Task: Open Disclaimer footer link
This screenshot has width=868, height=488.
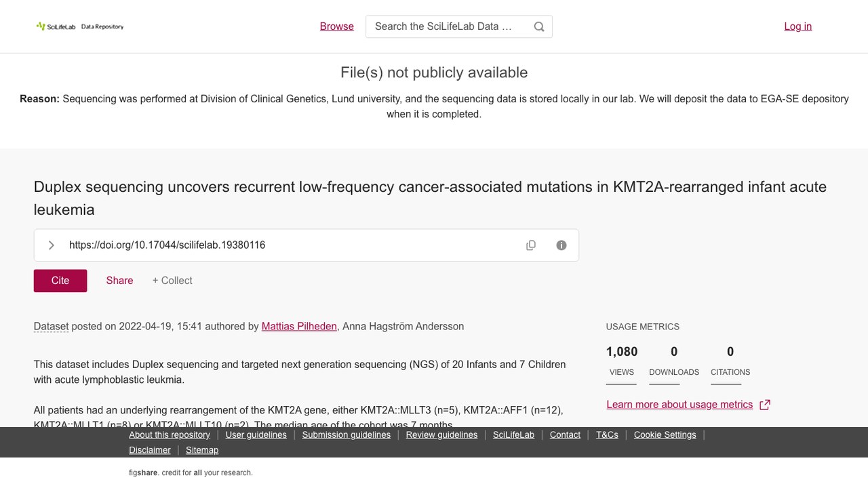Action: (x=150, y=450)
